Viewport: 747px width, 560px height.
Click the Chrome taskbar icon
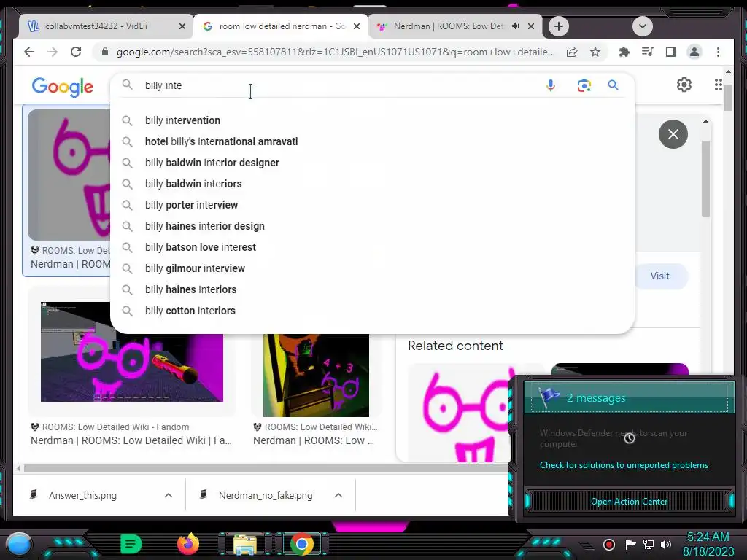coord(301,544)
